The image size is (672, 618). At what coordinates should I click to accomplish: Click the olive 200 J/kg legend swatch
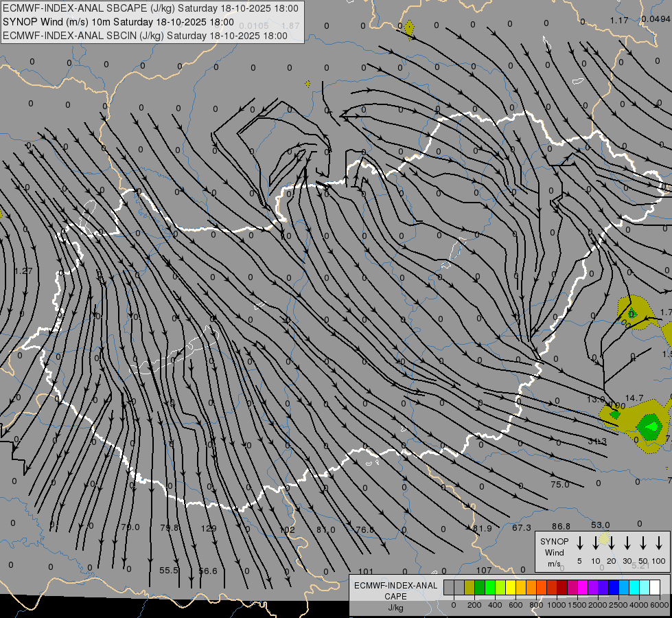(470, 587)
